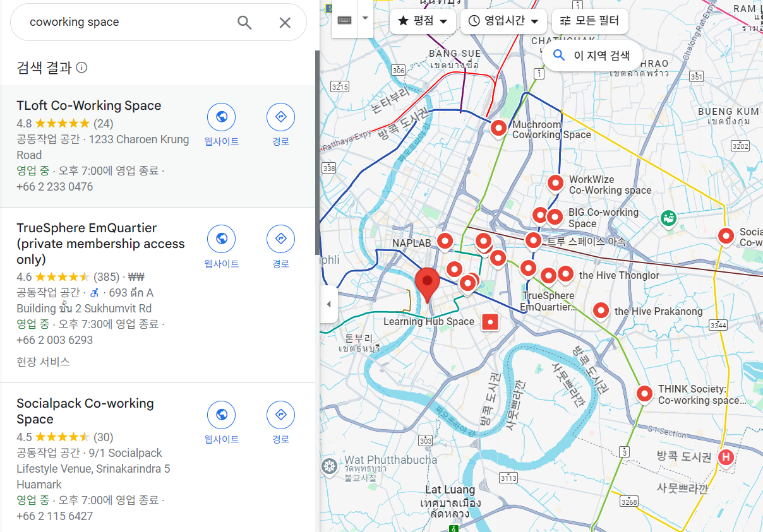Collapse the side panel with the arrow
The image size is (763, 532).
coord(328,304)
